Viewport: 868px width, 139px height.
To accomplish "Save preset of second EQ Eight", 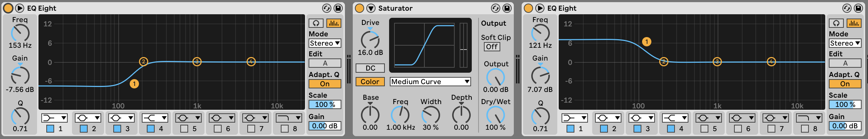I will [x=858, y=8].
